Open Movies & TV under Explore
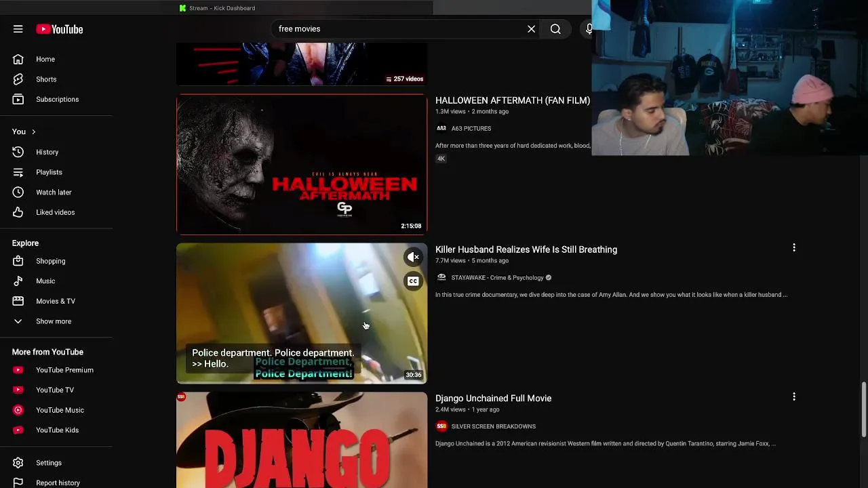The width and height of the screenshot is (868, 488). [x=56, y=301]
